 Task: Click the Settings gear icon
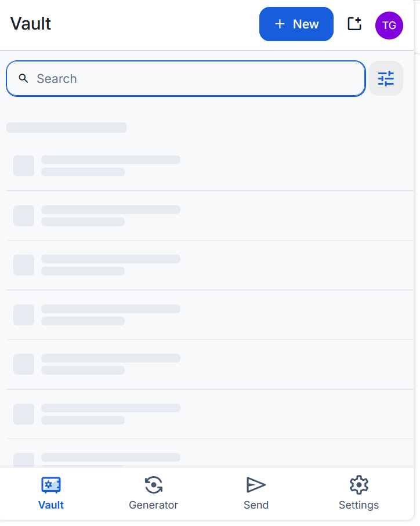click(x=359, y=485)
